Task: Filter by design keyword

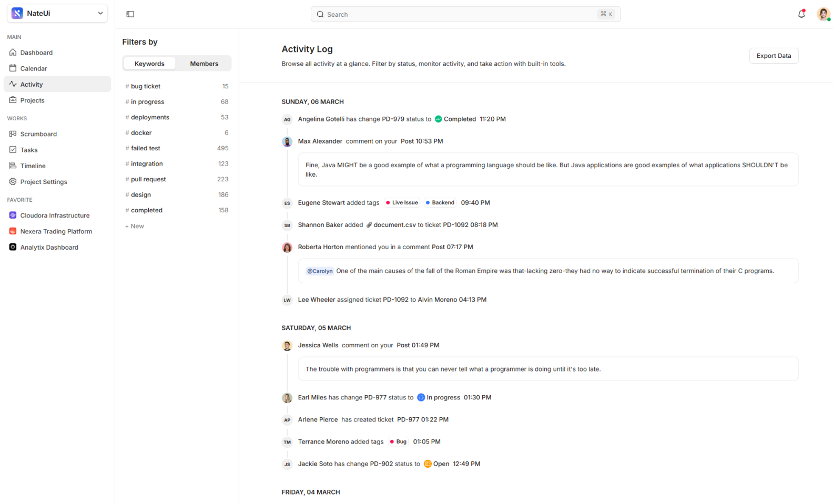Action: (x=177, y=194)
